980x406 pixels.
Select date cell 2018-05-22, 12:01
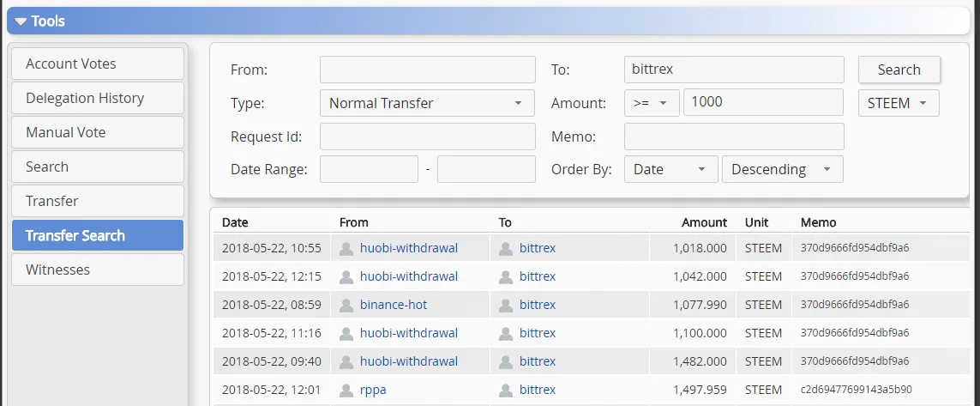tap(271, 390)
